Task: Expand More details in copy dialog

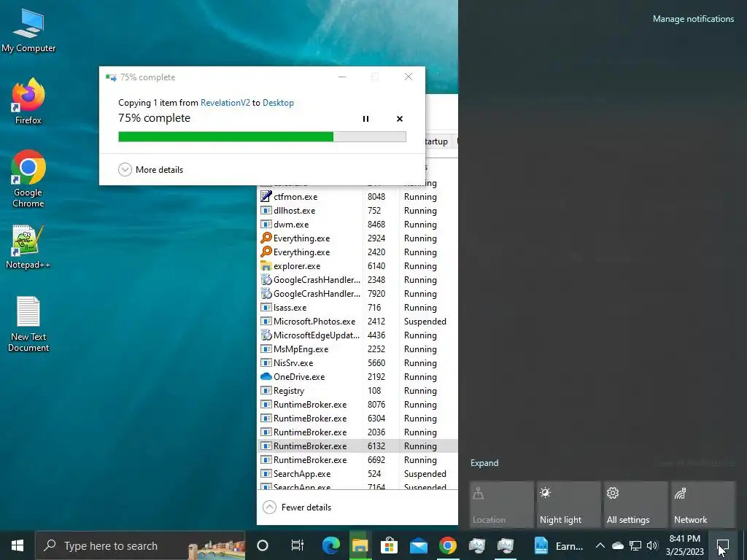Action: (150, 169)
